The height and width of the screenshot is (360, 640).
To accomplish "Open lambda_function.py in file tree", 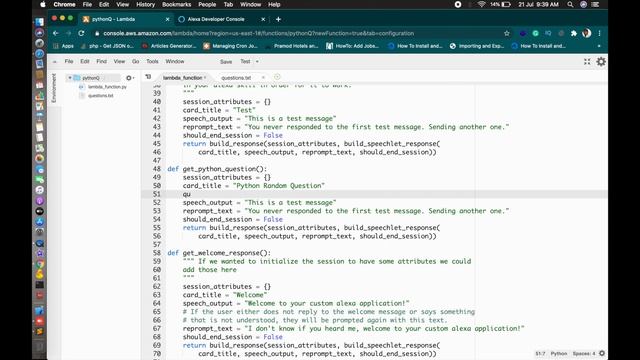I will tap(107, 87).
